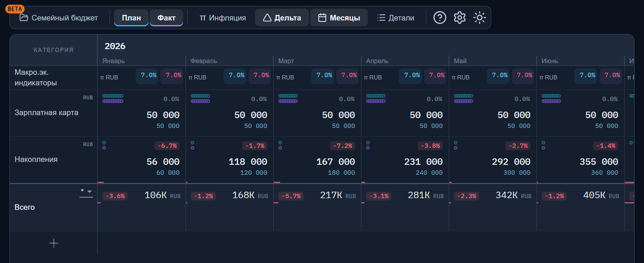Click Накопления delta -7.2% badge

pos(342,146)
